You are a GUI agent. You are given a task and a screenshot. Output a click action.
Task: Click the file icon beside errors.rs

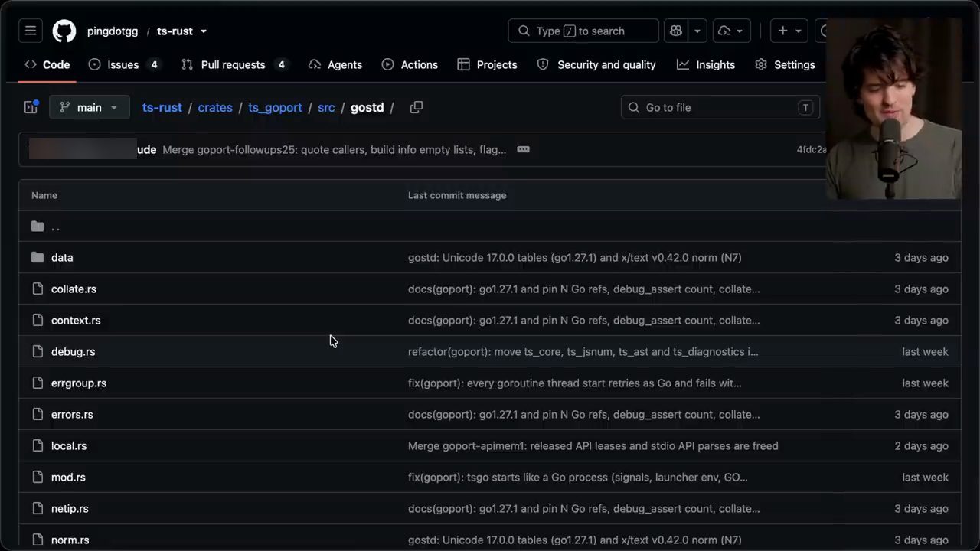pos(38,414)
